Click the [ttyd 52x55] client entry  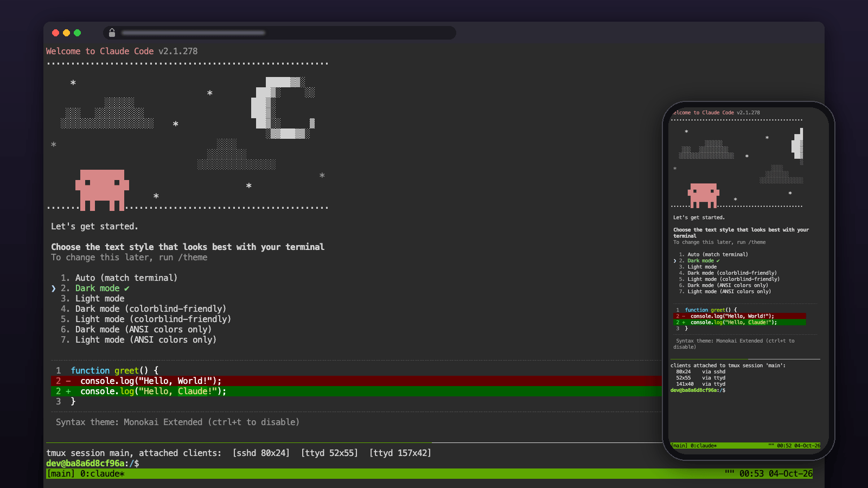pos(329,453)
